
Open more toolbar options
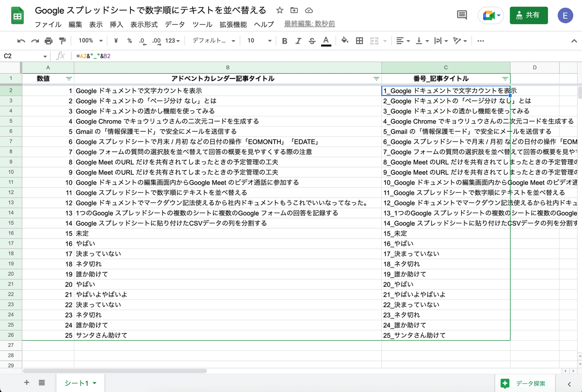[481, 41]
